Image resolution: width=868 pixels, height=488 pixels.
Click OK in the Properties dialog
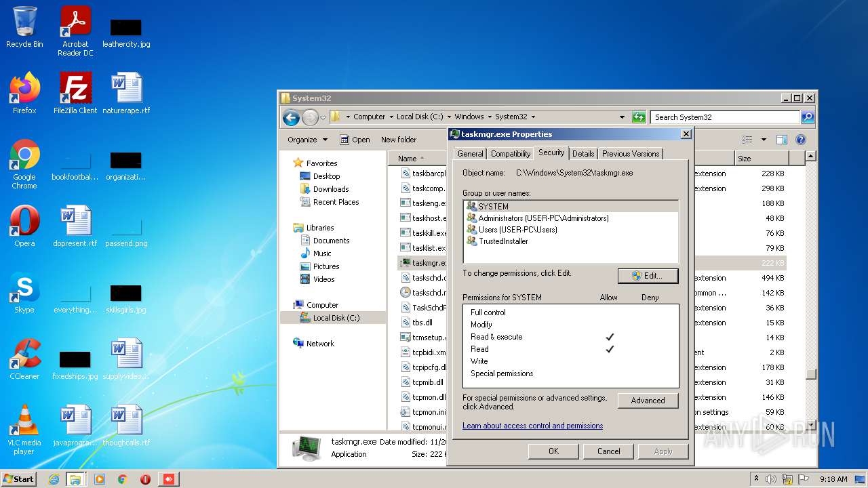coord(553,451)
